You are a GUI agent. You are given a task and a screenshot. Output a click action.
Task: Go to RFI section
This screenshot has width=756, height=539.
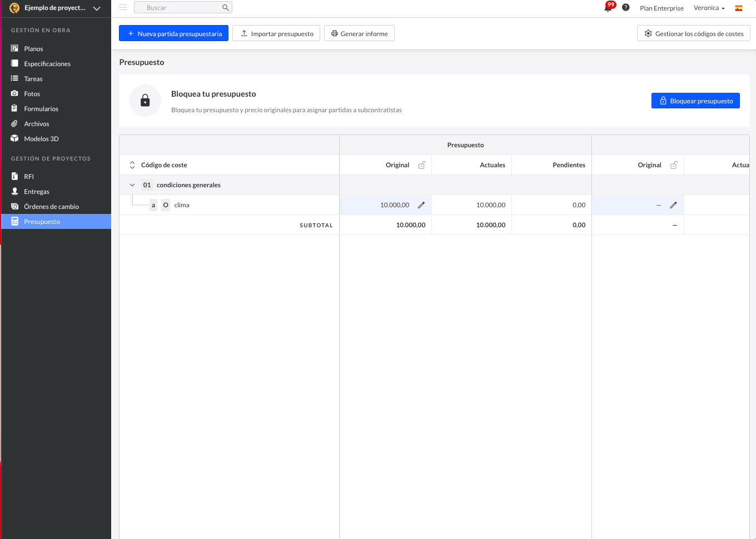(29, 177)
